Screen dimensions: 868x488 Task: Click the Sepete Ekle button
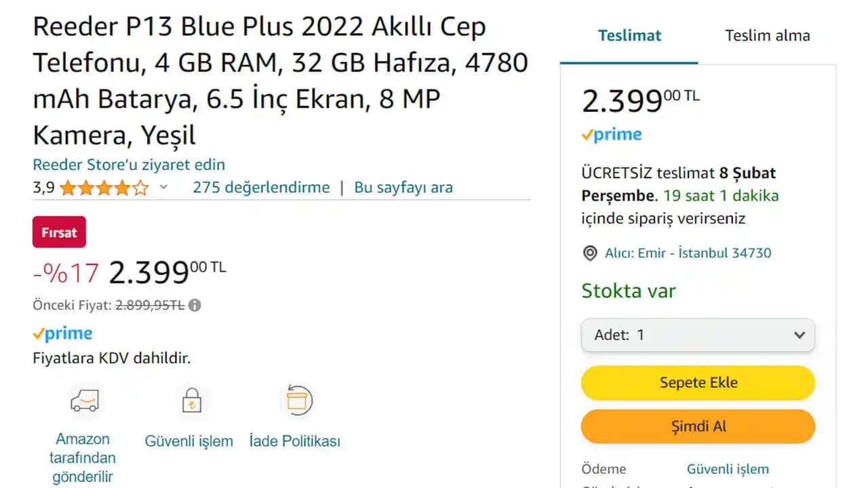coord(698,382)
